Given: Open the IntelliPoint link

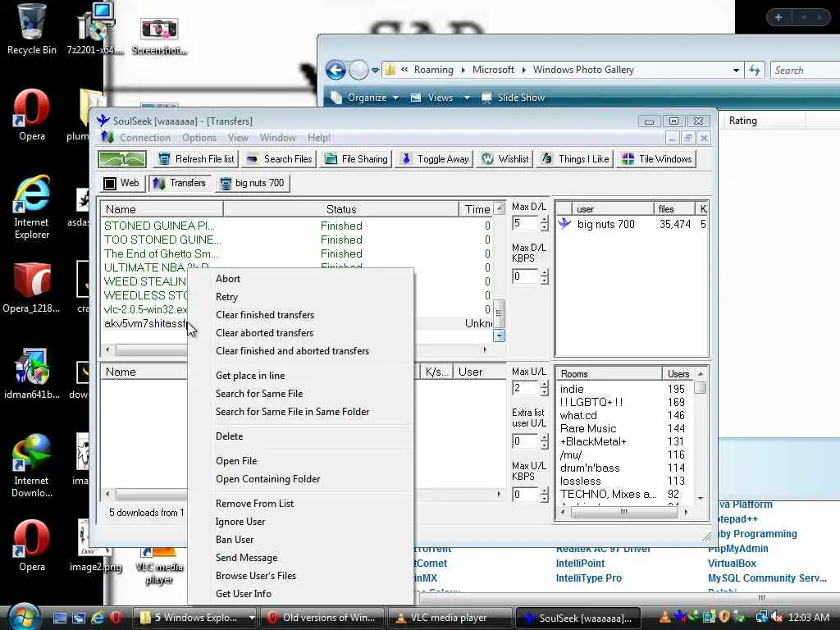Looking at the screenshot, I should (580, 563).
